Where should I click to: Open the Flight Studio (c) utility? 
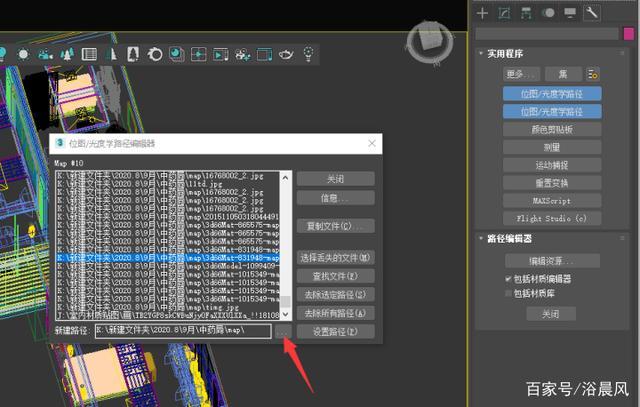pyautogui.click(x=552, y=219)
